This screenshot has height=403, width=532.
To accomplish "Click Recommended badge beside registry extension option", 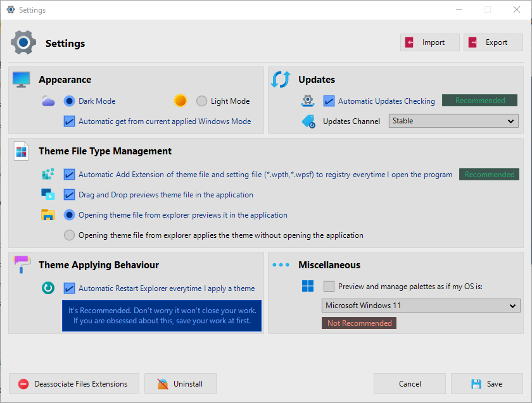I will click(x=489, y=174).
